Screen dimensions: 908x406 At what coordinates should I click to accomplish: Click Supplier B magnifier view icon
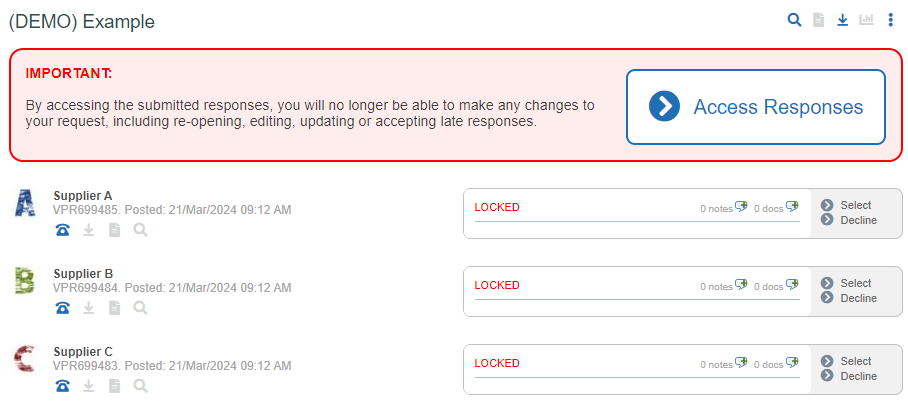click(x=140, y=308)
